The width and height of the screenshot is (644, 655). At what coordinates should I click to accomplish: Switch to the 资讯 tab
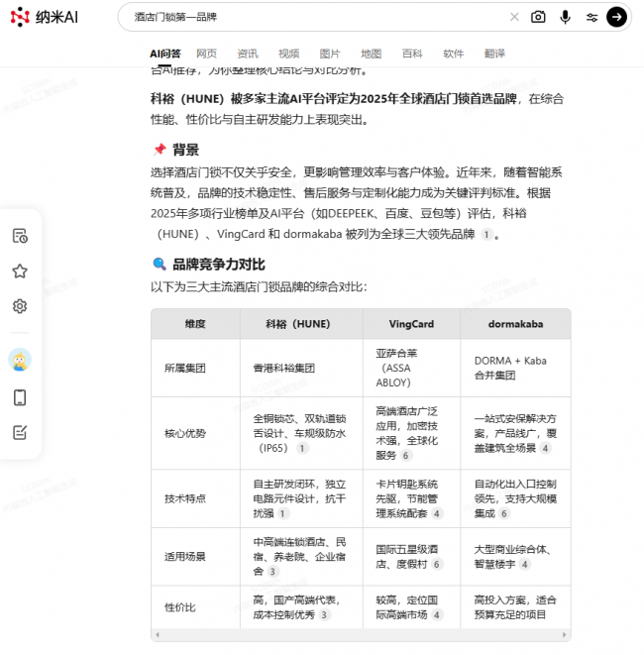(248, 54)
